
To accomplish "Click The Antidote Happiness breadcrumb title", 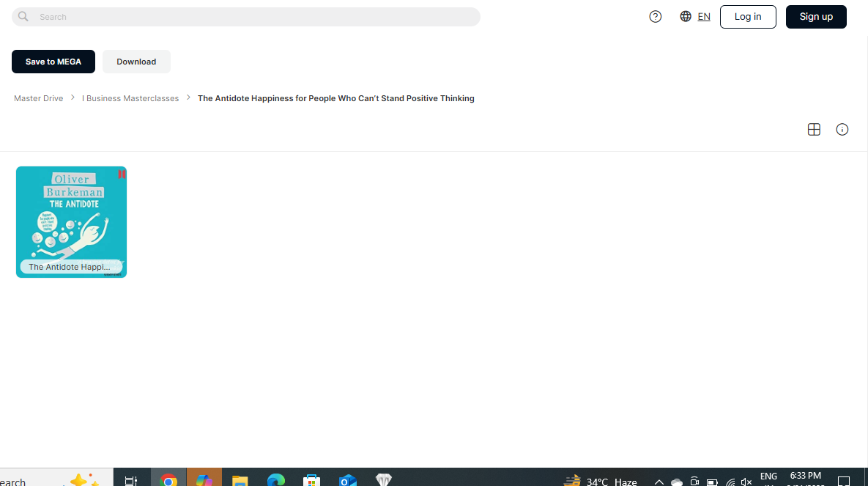I will 336,98.
